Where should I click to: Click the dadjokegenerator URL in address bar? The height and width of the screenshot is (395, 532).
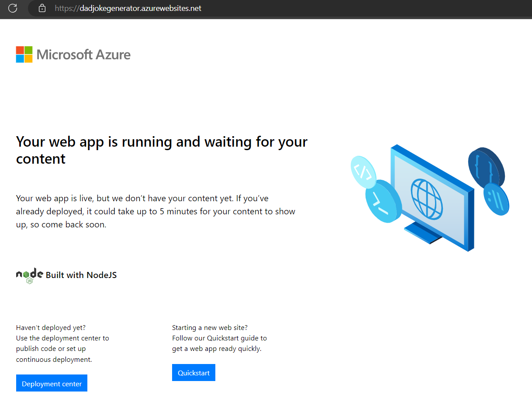point(128,8)
